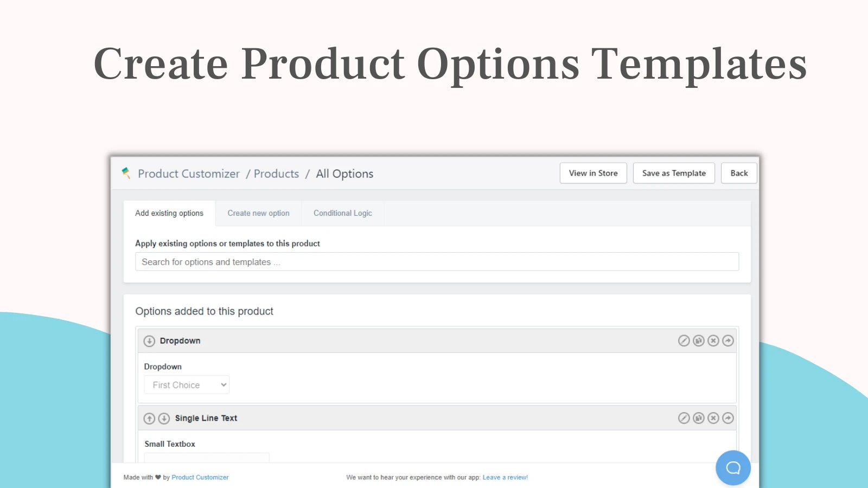Focus the search options and templates field
Screen dimensions: 868x488
click(x=437, y=262)
